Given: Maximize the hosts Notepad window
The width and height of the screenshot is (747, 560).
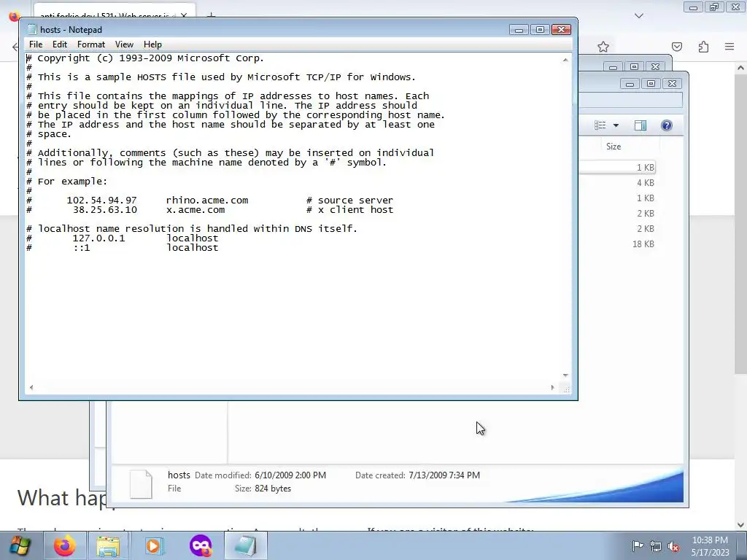Looking at the screenshot, I should coord(540,30).
